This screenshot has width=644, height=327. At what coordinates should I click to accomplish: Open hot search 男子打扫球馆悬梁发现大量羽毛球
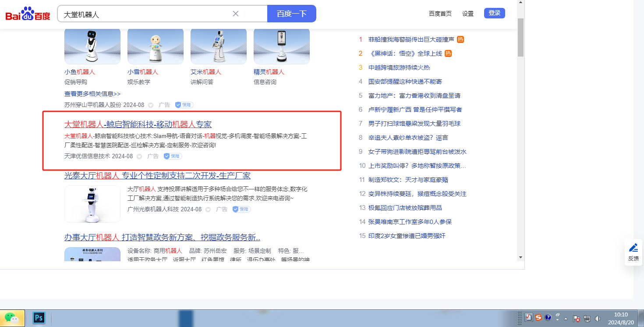tap(414, 124)
